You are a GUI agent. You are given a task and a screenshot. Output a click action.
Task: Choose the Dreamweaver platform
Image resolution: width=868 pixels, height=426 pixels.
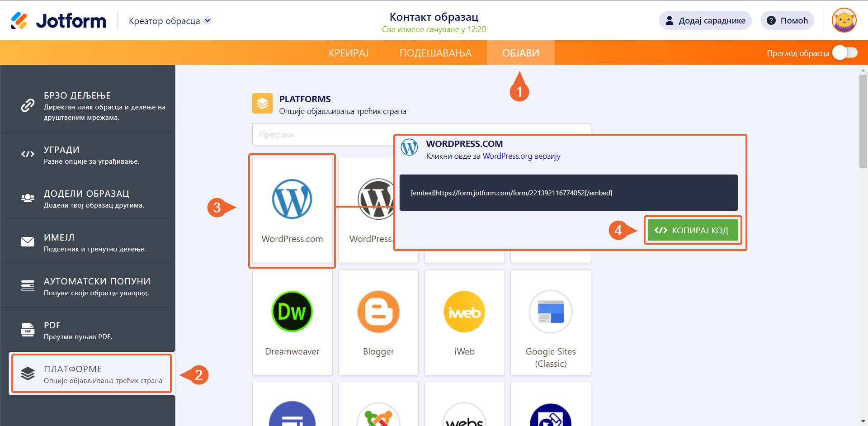(x=292, y=322)
